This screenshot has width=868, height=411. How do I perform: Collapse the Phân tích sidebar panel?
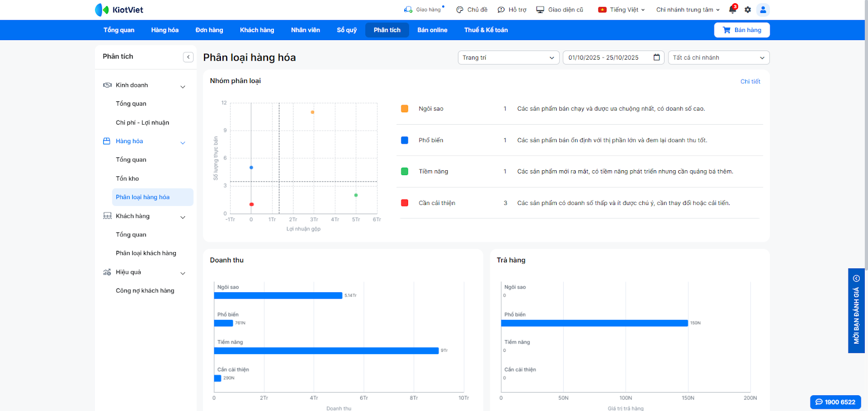188,57
